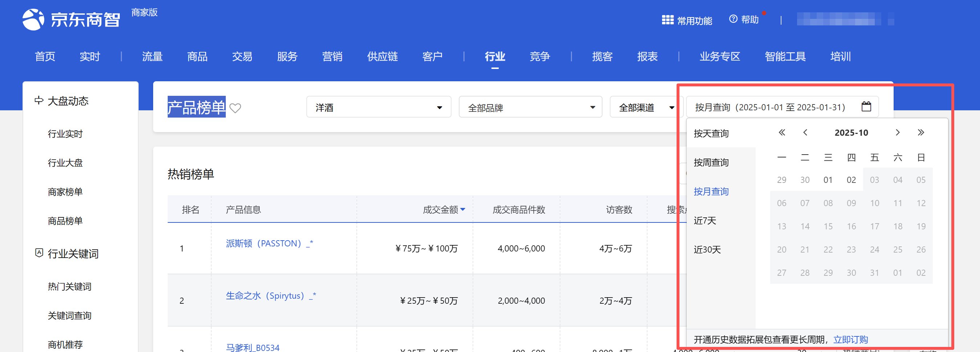
Task: Click the 热销榜单 section heading
Action: [191, 174]
